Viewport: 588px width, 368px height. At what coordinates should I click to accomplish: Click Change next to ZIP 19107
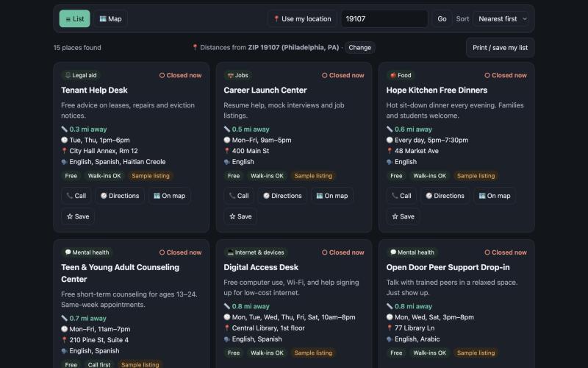359,48
